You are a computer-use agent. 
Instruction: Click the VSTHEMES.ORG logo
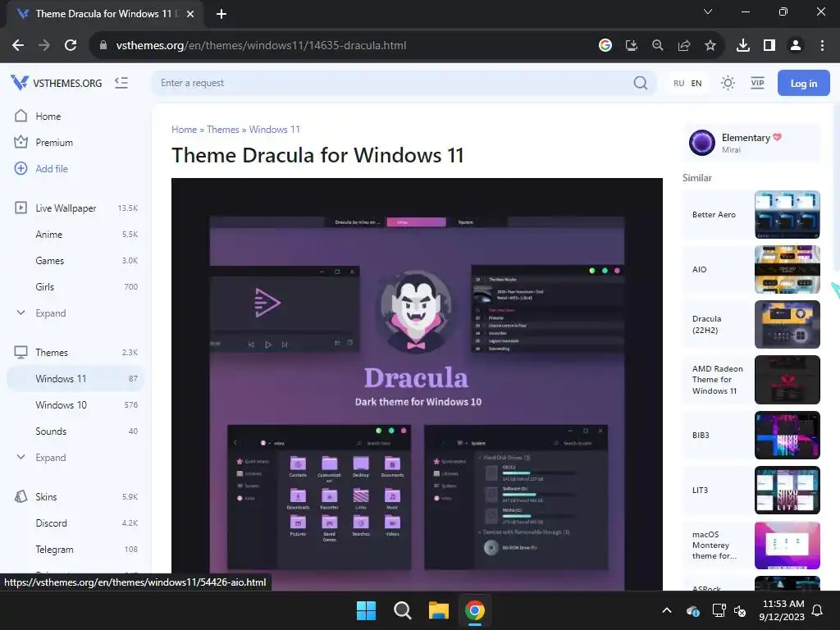point(57,83)
